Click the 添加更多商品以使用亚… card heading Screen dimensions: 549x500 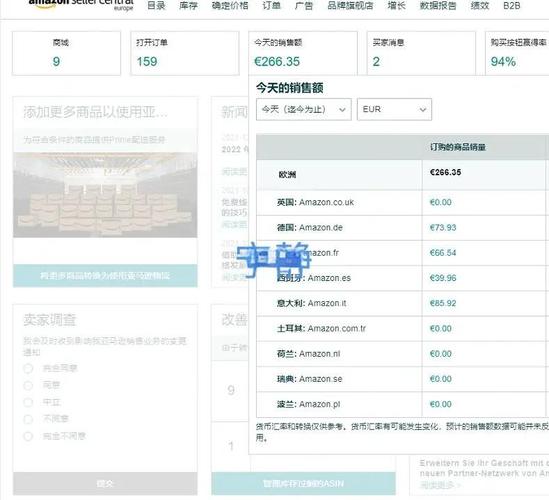95,112
